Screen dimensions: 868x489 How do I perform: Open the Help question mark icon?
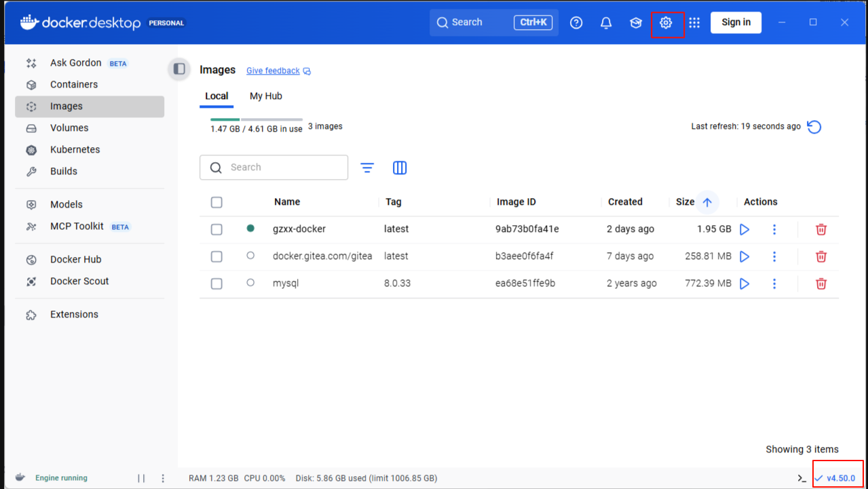pos(576,23)
